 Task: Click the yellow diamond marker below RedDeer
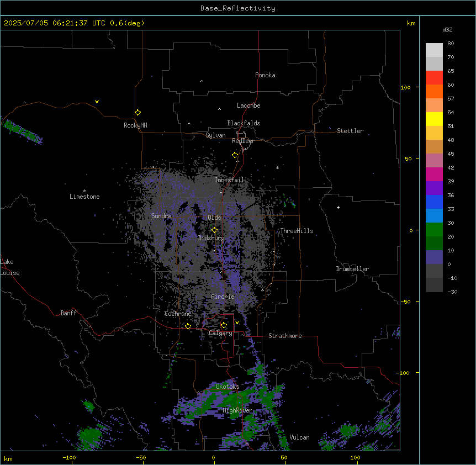click(x=235, y=155)
